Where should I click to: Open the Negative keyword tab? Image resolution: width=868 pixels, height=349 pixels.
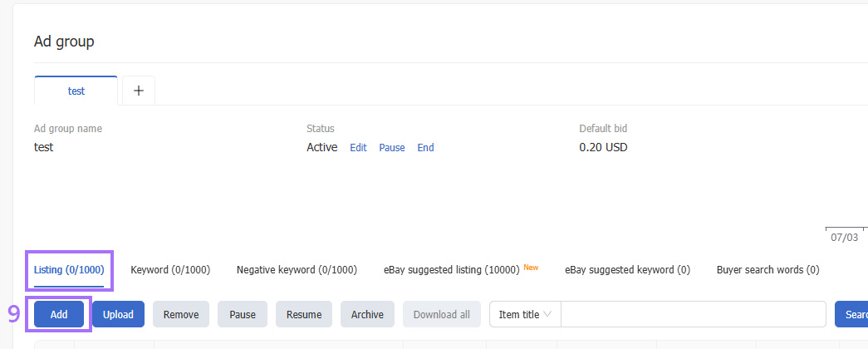(x=297, y=270)
